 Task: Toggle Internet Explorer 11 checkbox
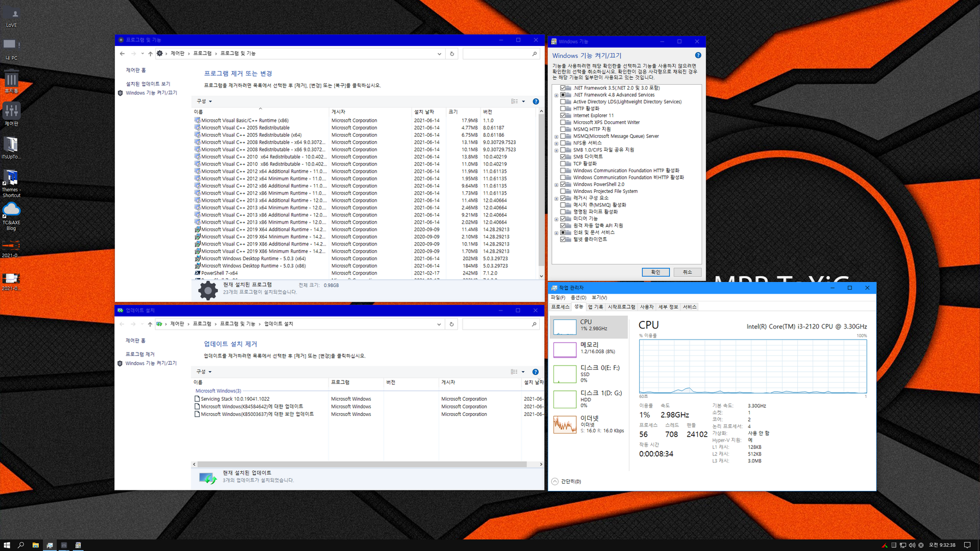click(x=563, y=115)
